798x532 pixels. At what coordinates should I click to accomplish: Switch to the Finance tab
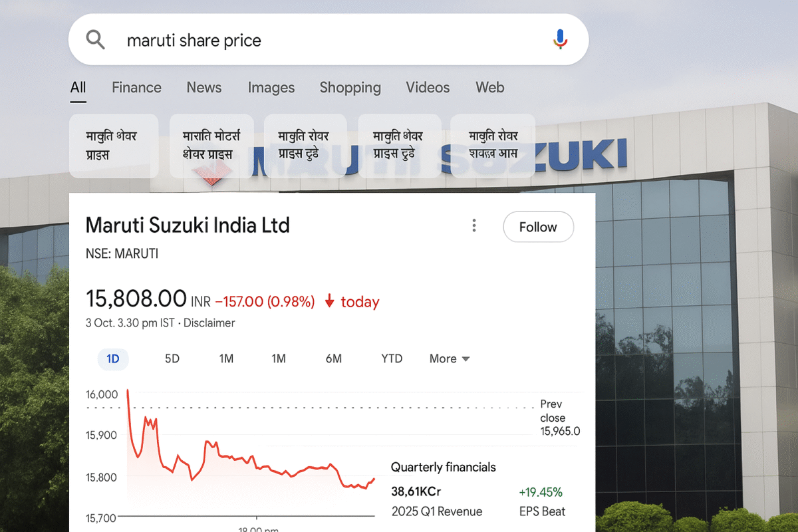(x=136, y=87)
